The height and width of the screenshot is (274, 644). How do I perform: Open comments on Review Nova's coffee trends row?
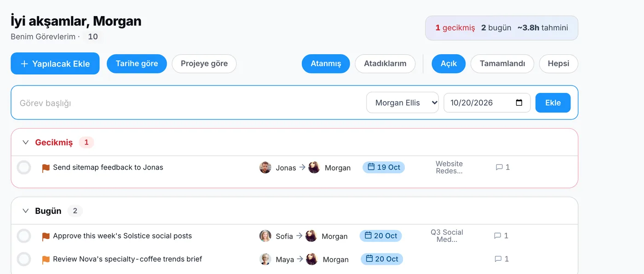498,259
